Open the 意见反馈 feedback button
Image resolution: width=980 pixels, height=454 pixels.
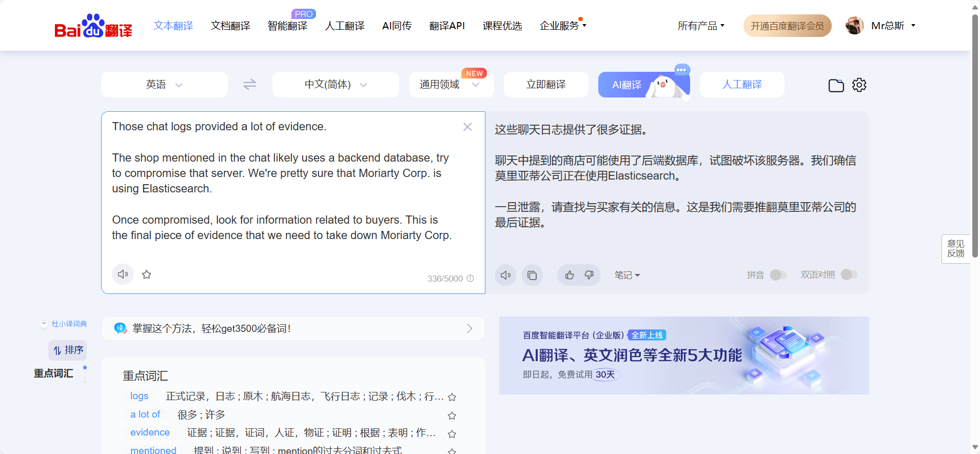click(x=956, y=249)
